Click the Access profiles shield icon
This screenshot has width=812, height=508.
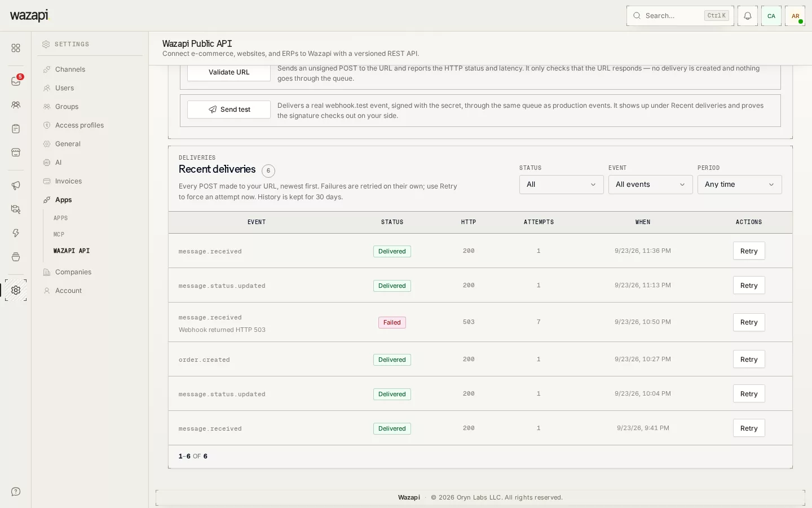click(x=47, y=125)
